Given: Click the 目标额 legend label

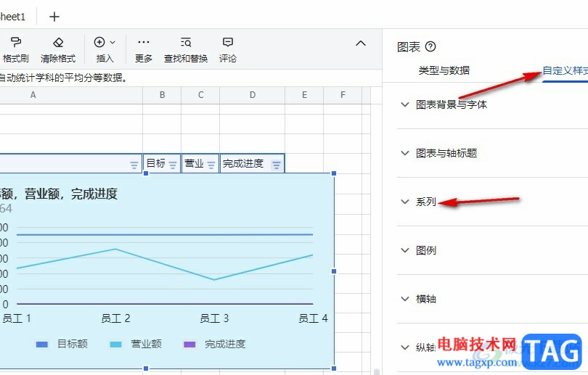Looking at the screenshot, I should [73, 344].
